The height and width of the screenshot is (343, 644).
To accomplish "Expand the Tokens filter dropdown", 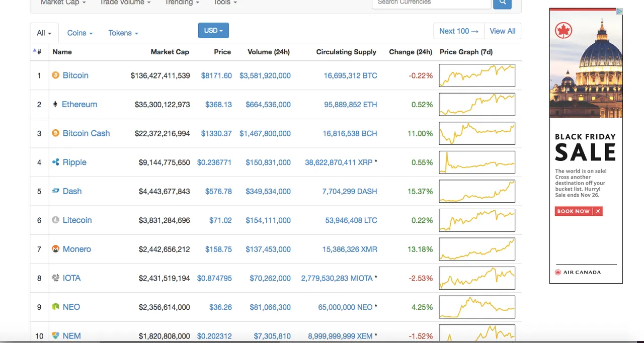I will pos(123,33).
